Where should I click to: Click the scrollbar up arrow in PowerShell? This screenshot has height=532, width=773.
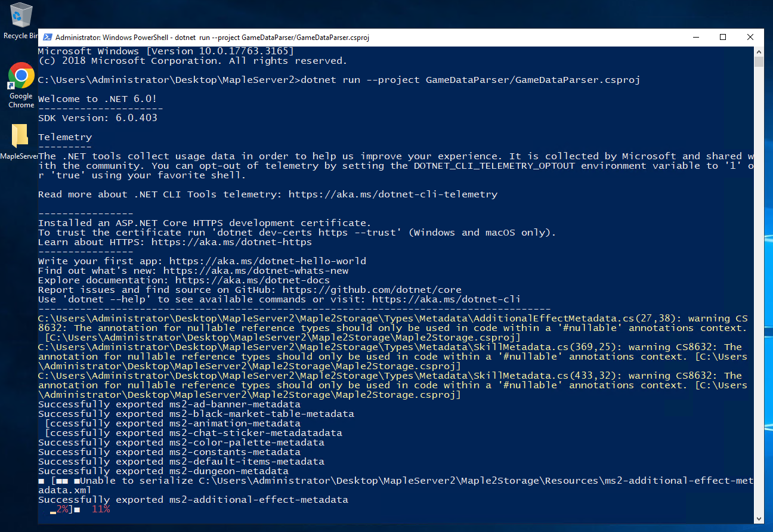click(759, 51)
